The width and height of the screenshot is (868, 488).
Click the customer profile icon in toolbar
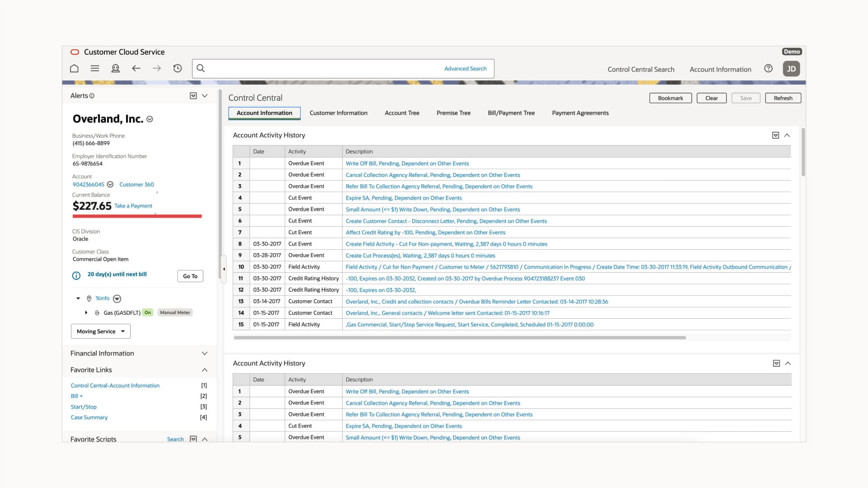pyautogui.click(x=116, y=69)
